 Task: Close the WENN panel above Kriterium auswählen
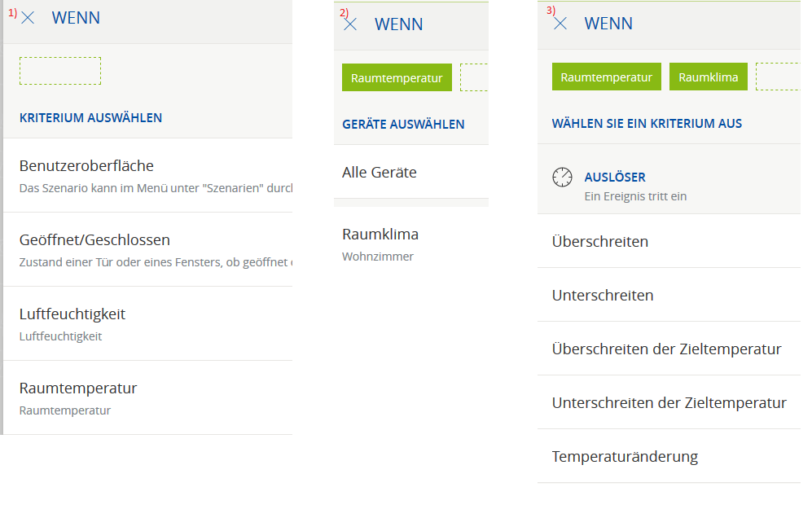pyautogui.click(x=28, y=18)
